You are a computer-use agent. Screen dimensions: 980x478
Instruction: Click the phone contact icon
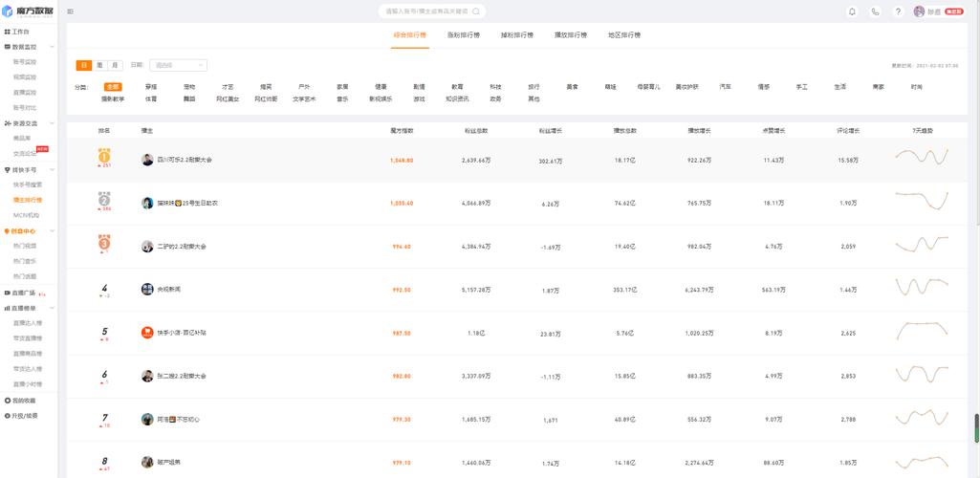coord(875,11)
